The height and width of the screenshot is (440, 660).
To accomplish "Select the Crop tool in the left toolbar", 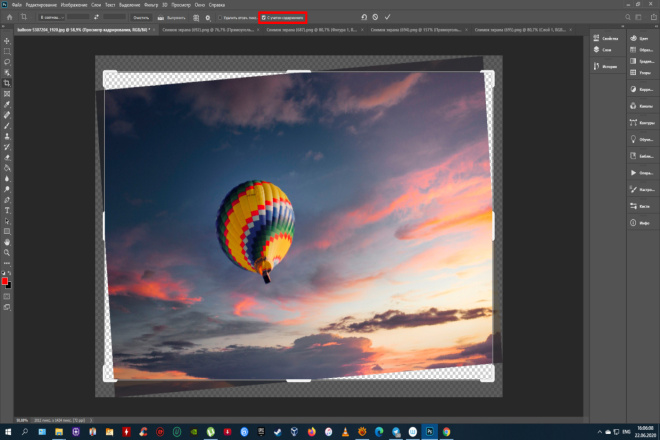I will [x=7, y=83].
